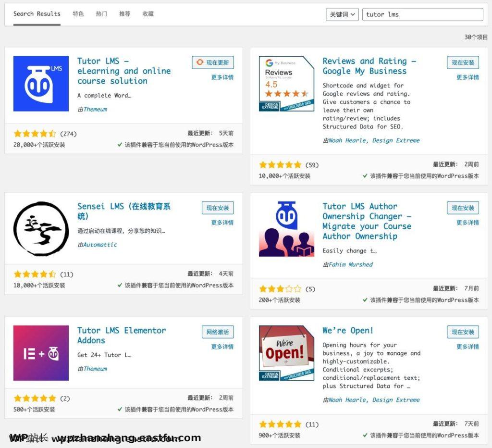
Task: Visit author Themeum under Tutor LMS eLearning
Action: tap(95, 109)
